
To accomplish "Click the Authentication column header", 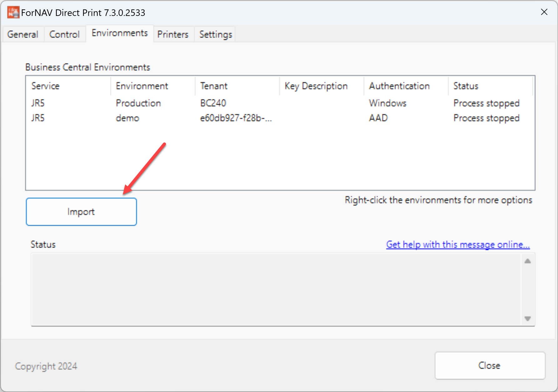I will pyautogui.click(x=406, y=86).
